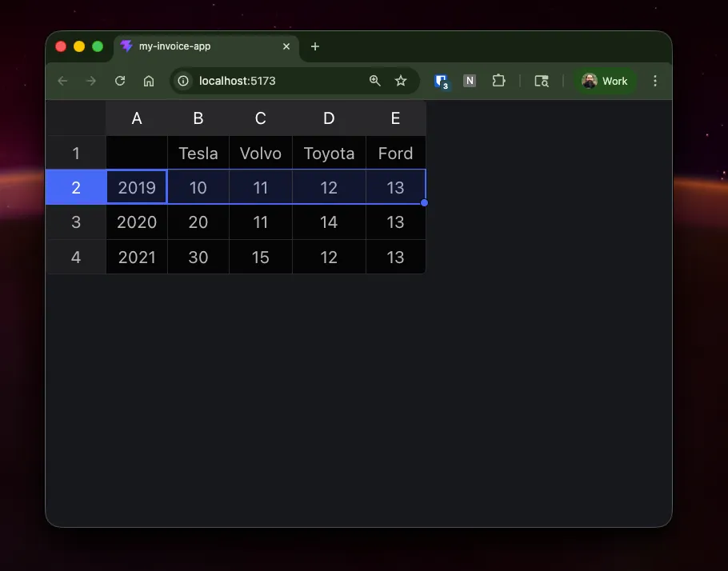Bookmark page using star icon
This screenshot has width=728, height=571.
click(x=401, y=81)
